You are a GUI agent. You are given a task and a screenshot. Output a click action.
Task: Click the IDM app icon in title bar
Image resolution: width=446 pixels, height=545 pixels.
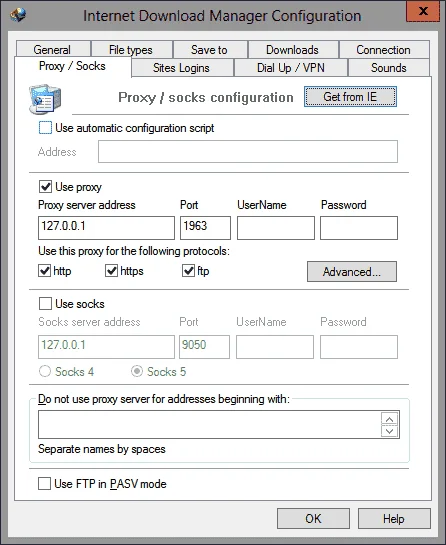(x=18, y=15)
